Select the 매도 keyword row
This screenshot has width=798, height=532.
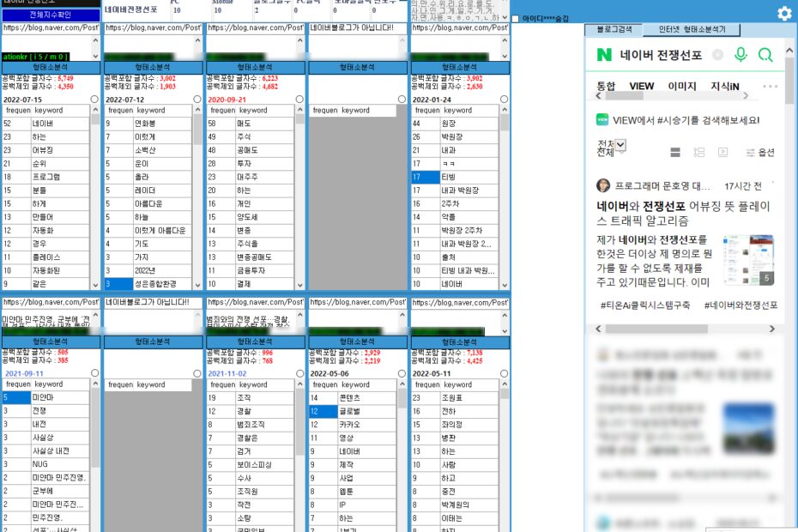coord(251,124)
